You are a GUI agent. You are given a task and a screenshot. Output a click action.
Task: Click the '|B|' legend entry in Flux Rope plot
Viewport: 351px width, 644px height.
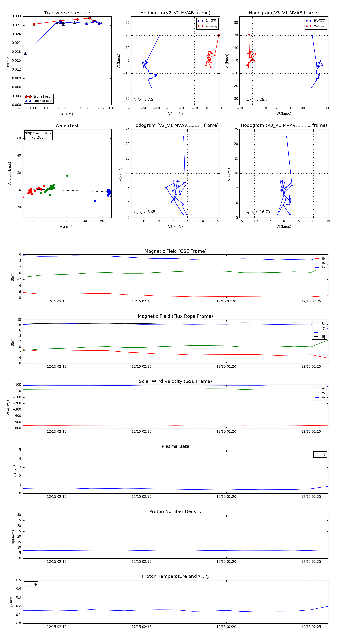click(320, 337)
